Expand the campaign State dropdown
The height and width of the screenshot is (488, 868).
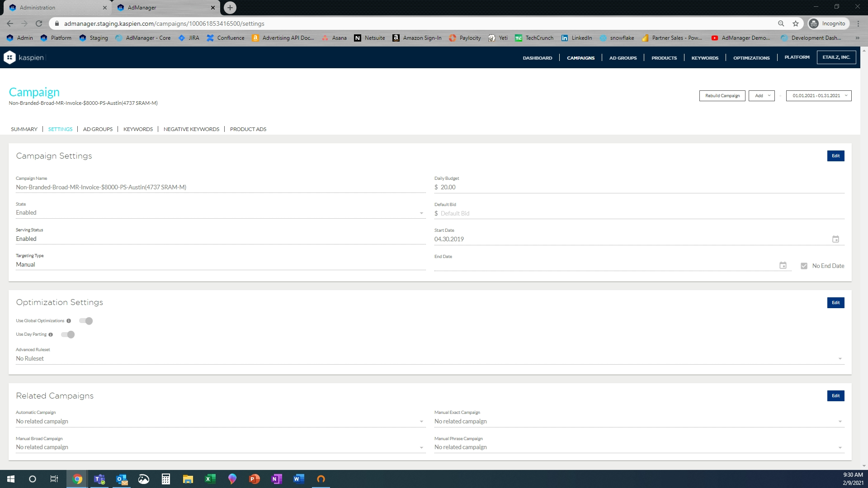click(421, 213)
